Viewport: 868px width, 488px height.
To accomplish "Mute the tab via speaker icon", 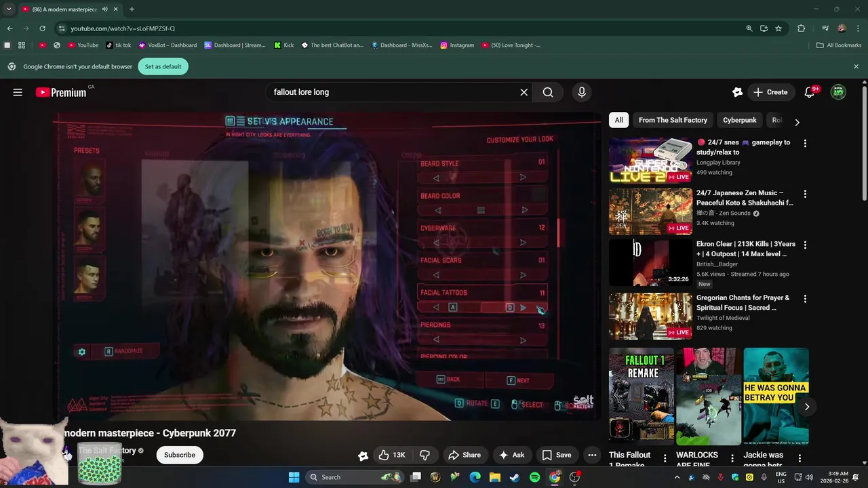I will click(x=104, y=9).
